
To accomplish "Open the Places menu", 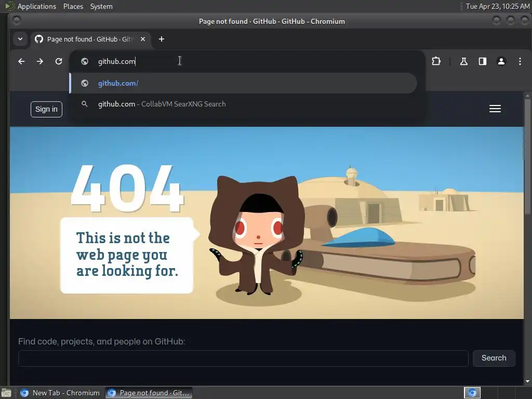I will pos(73,6).
